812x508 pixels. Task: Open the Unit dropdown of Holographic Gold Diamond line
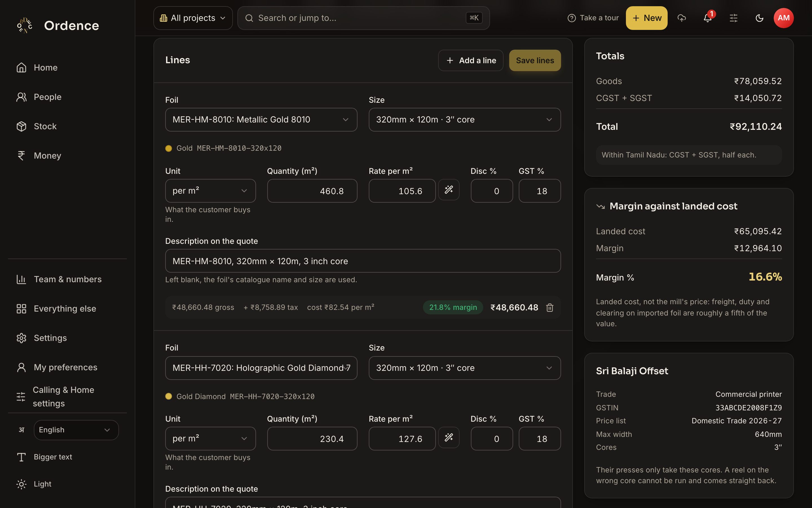(210, 439)
